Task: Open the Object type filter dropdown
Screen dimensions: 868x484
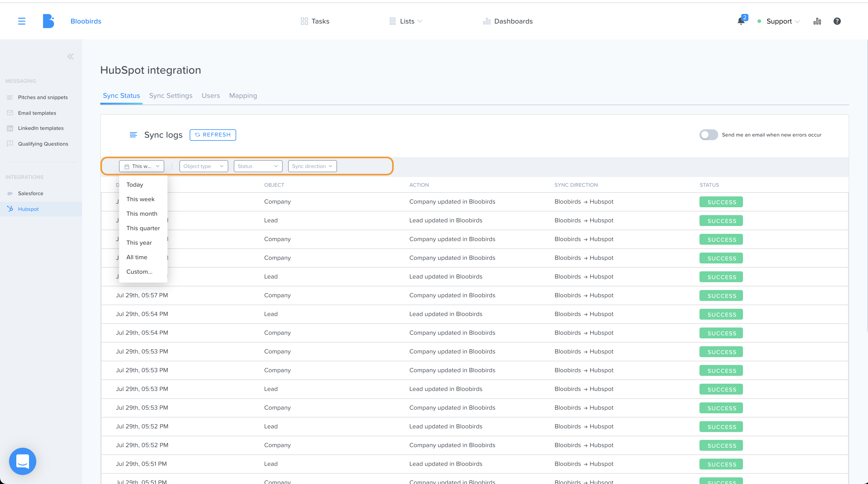Action: pos(204,166)
